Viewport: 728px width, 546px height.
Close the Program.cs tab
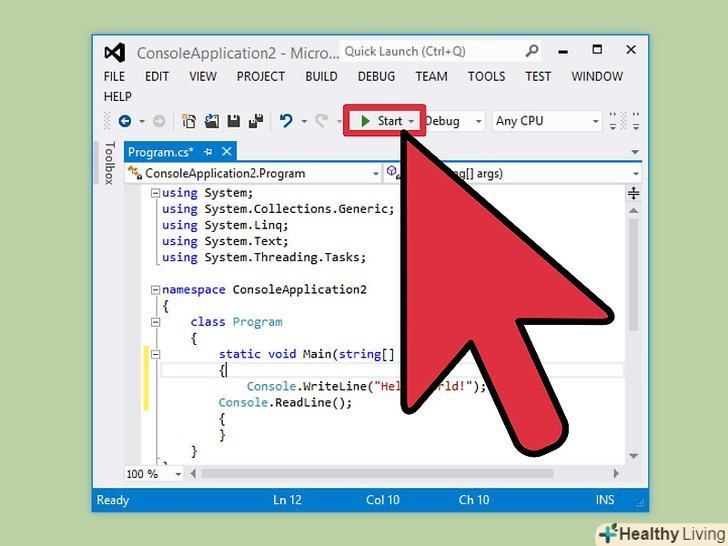(x=227, y=152)
